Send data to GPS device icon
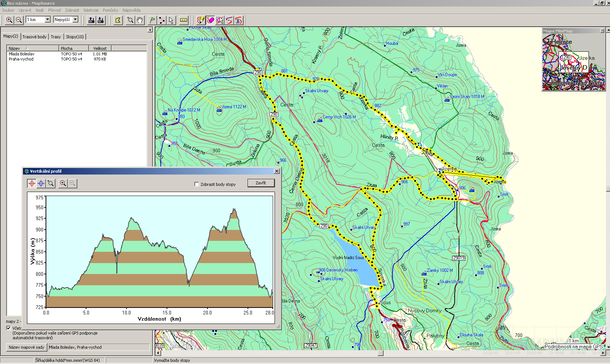This screenshot has height=364, width=610. click(91, 20)
